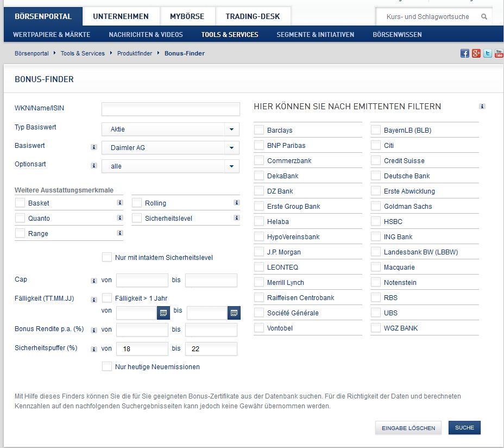Click the search magnifier icon
Screen dimensions: 504x448
point(484,16)
